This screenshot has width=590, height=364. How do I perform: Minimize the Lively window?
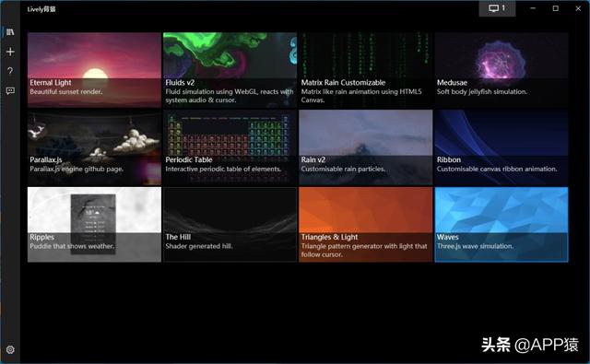coord(533,8)
